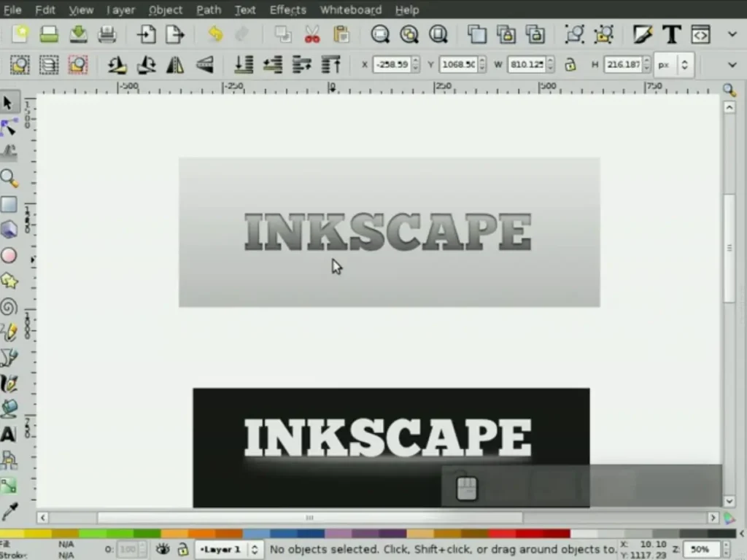Select the Rectangle tool
747x560 pixels.
pos(9,205)
